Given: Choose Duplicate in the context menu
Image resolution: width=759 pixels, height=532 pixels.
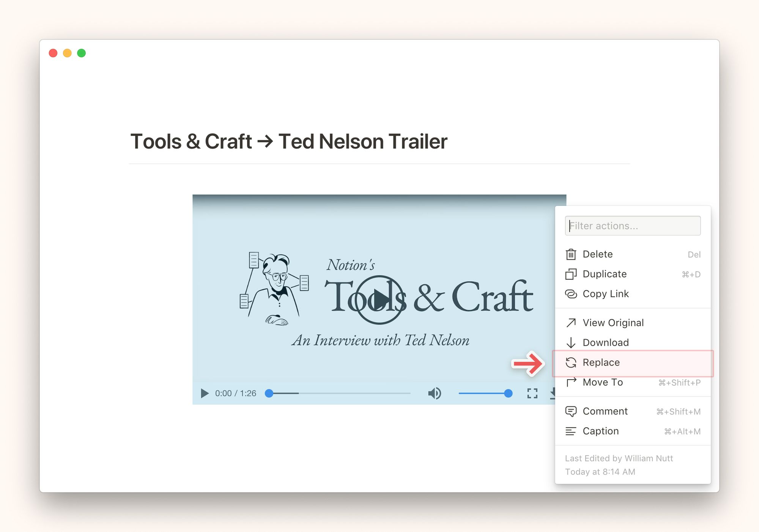Looking at the screenshot, I should click(x=633, y=274).
